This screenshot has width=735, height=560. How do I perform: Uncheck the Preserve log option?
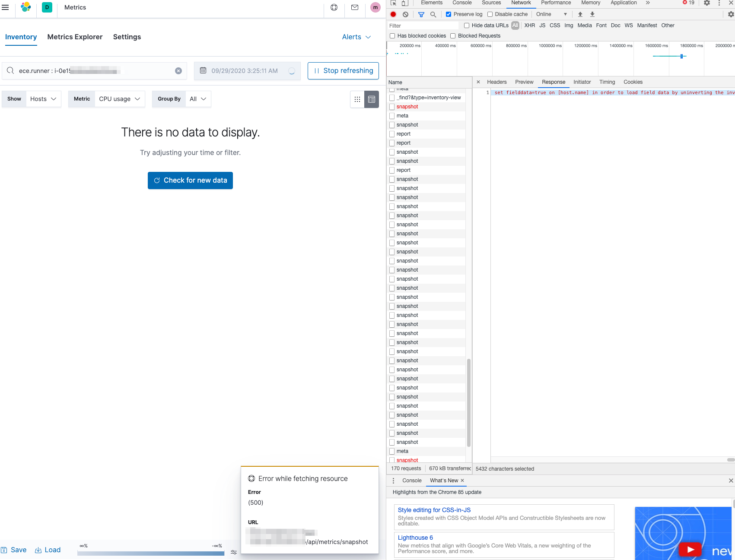(x=449, y=14)
